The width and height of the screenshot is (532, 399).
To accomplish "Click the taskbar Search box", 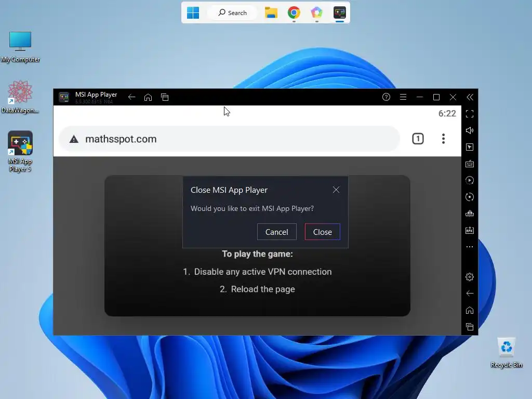I will click(232, 12).
